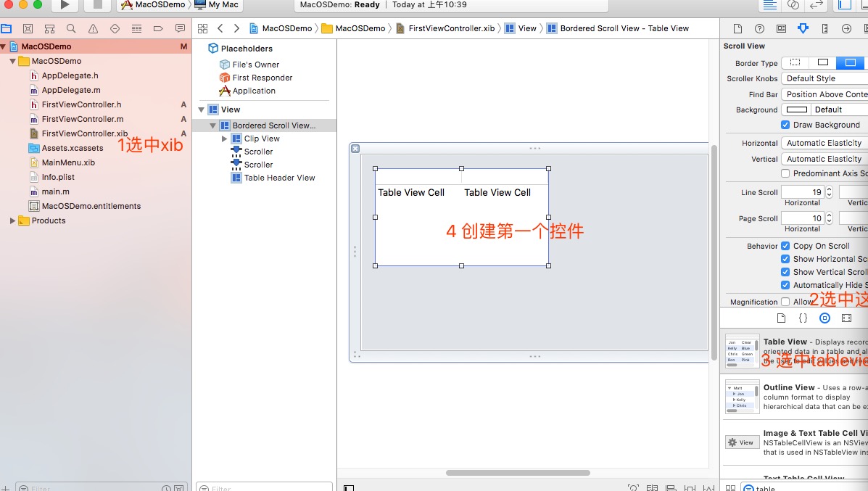The height and width of the screenshot is (491, 868).
Task: Show the Media library
Action: (x=846, y=318)
